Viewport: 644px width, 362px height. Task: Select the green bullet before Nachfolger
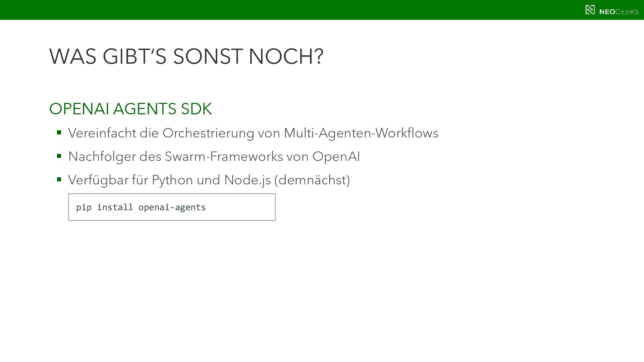[59, 156]
